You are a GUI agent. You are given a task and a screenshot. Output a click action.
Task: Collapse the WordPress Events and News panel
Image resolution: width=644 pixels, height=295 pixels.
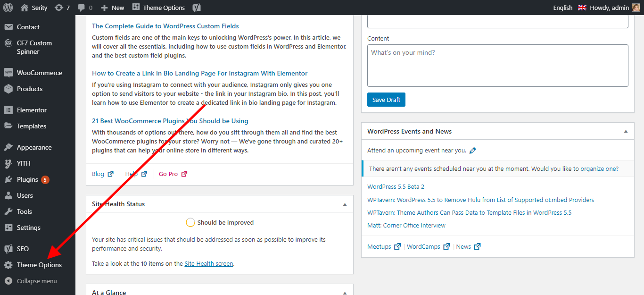[626, 131]
